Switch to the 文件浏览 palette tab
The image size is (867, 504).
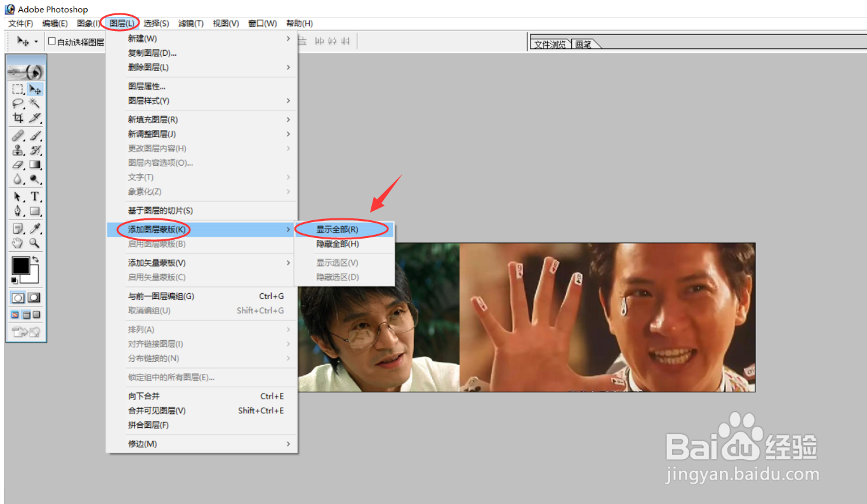click(550, 44)
